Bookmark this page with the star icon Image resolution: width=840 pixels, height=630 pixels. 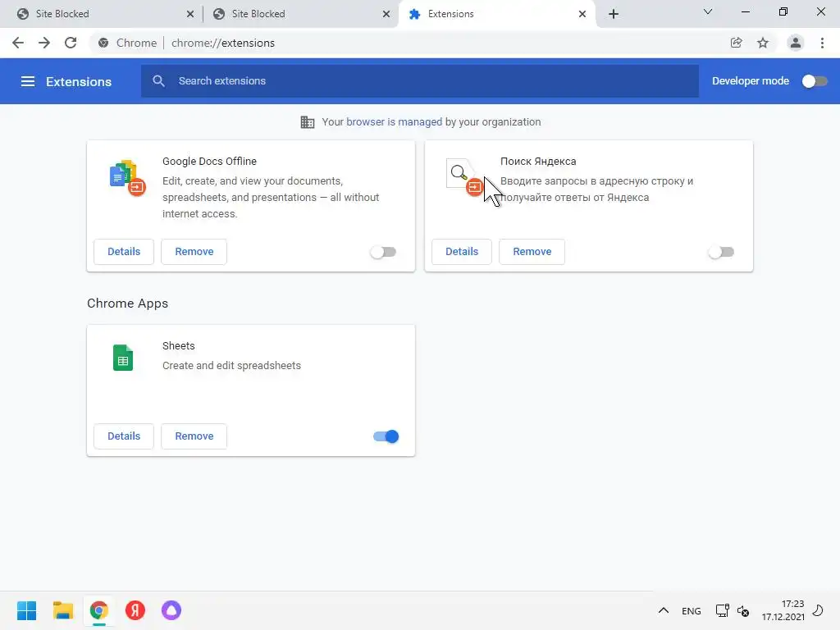763,43
